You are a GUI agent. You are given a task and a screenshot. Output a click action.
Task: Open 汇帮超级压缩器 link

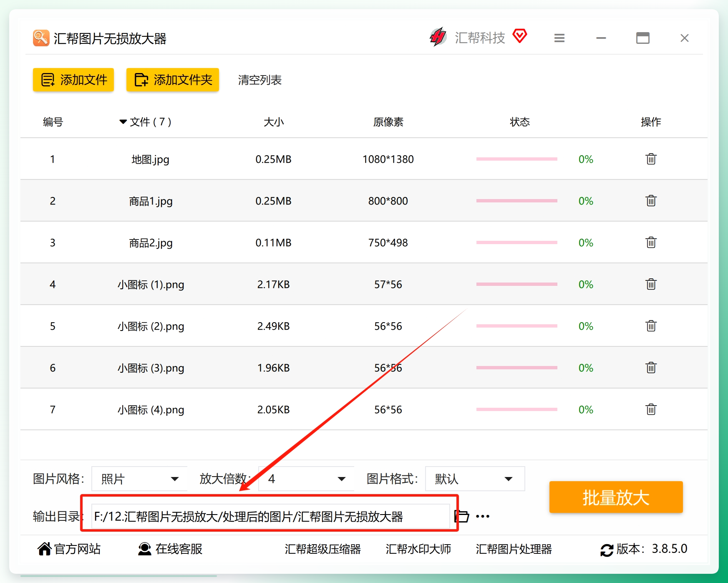pyautogui.click(x=322, y=549)
